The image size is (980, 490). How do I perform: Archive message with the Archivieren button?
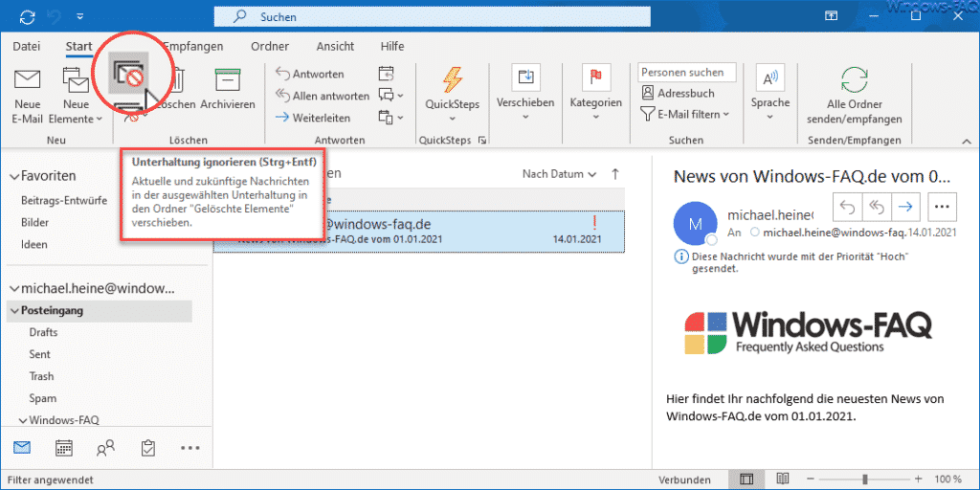228,89
